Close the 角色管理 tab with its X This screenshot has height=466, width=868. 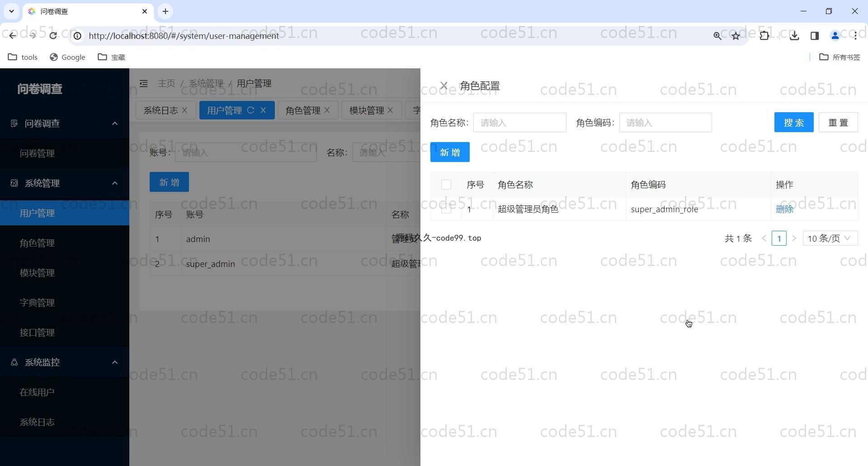[327, 110]
